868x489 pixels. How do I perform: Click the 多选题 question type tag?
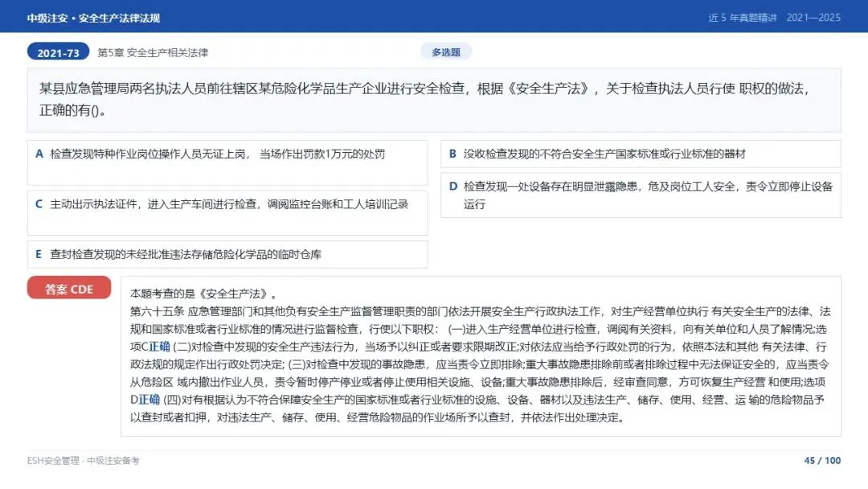tap(446, 52)
